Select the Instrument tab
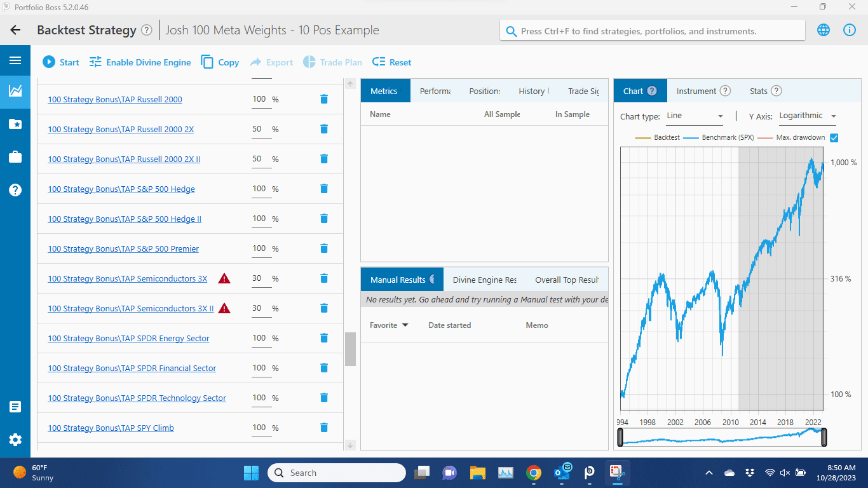The image size is (868, 488). [703, 91]
